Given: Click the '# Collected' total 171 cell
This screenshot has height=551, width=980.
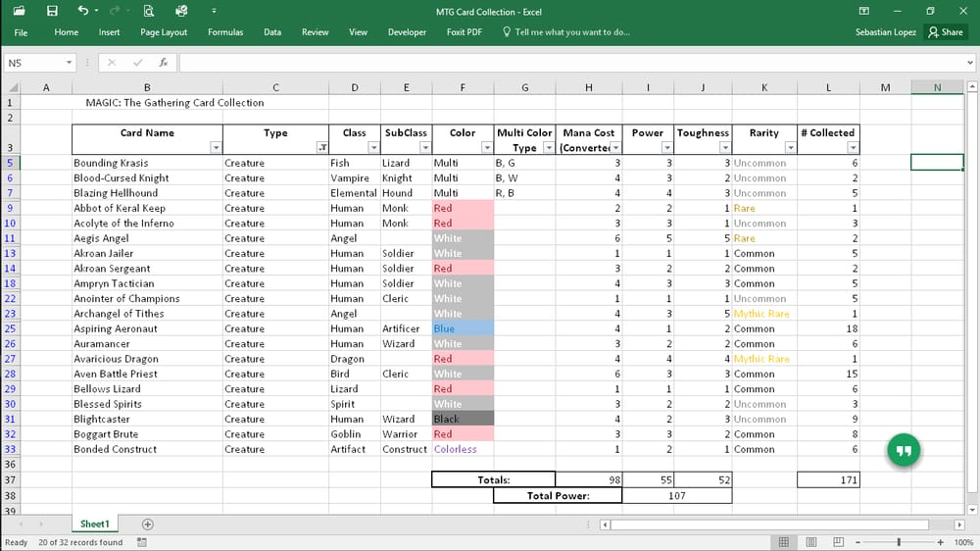Looking at the screenshot, I should coord(829,479).
